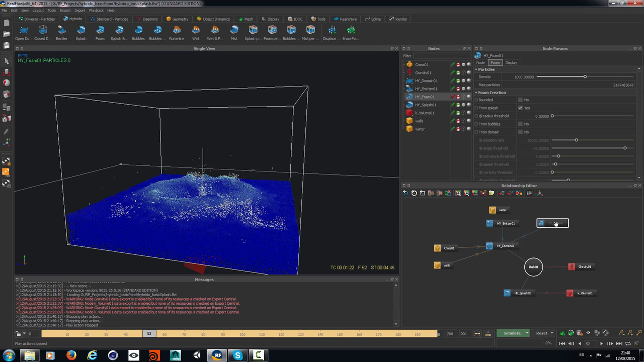This screenshot has width=644, height=362.
Task: Toggle the loop playback icon
Action: point(628,343)
